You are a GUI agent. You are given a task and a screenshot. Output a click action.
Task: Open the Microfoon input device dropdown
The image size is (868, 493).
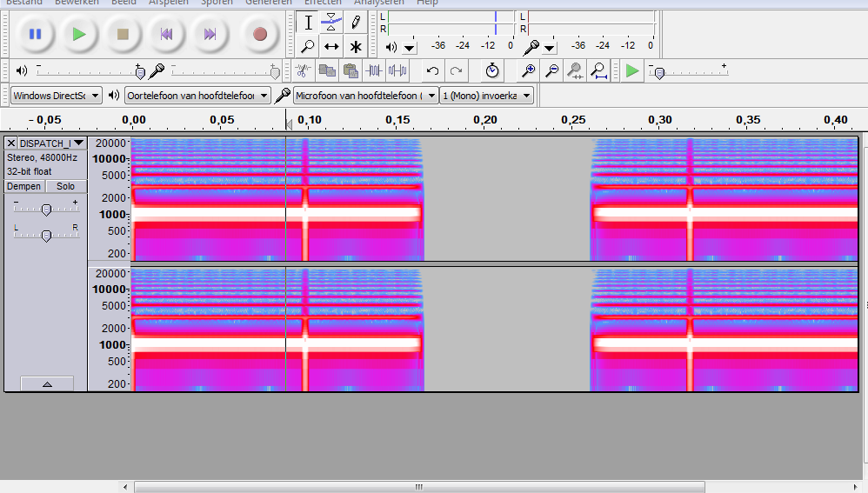(366, 96)
